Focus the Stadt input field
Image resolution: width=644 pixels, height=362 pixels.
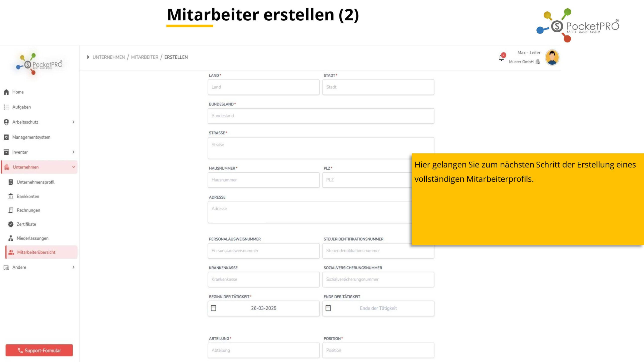(x=378, y=87)
